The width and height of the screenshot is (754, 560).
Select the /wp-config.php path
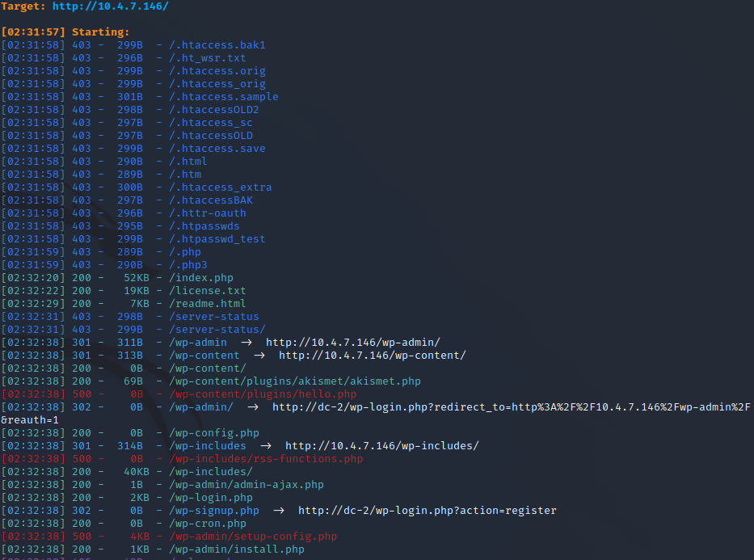point(214,433)
